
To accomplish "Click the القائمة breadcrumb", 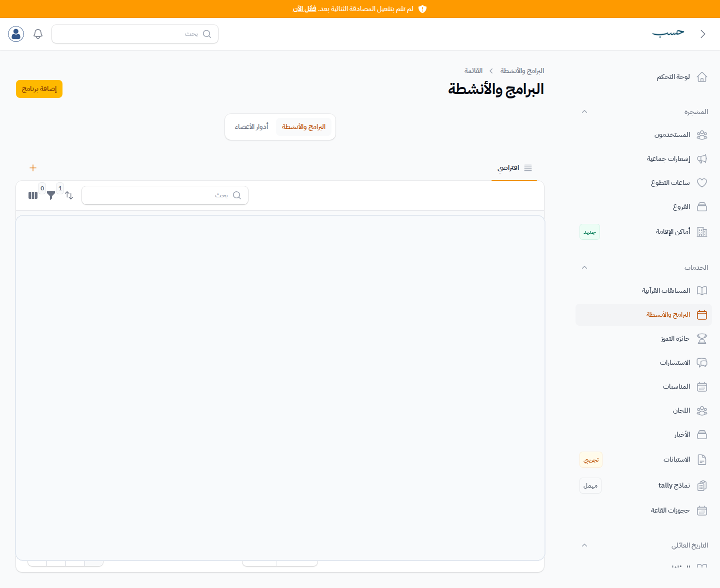I will (x=473, y=71).
